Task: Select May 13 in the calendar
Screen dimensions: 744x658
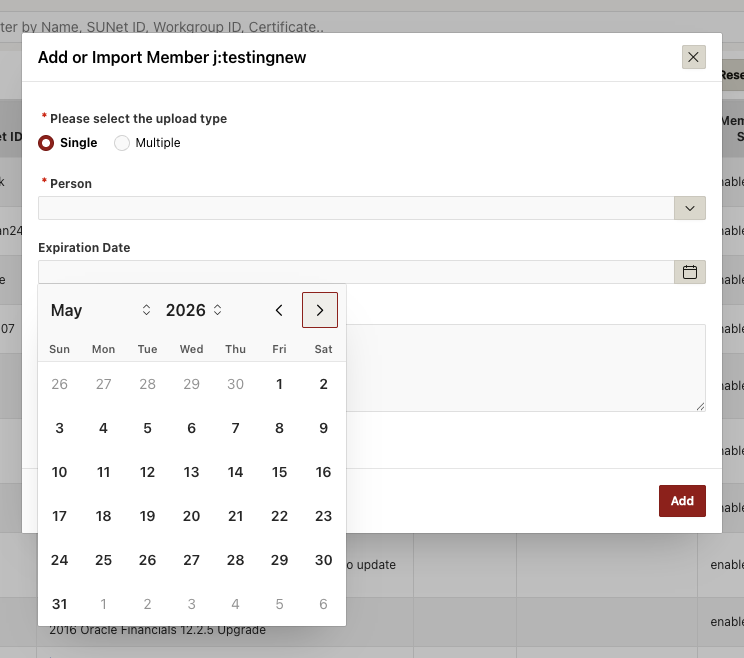Action: (x=192, y=472)
